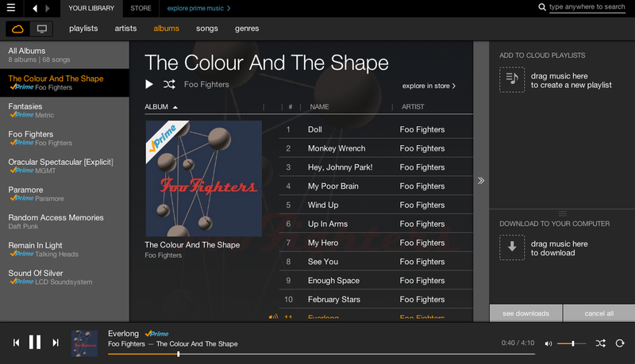The image size is (635, 364).
Task: Select the track My Poor Brain
Action: click(375, 186)
